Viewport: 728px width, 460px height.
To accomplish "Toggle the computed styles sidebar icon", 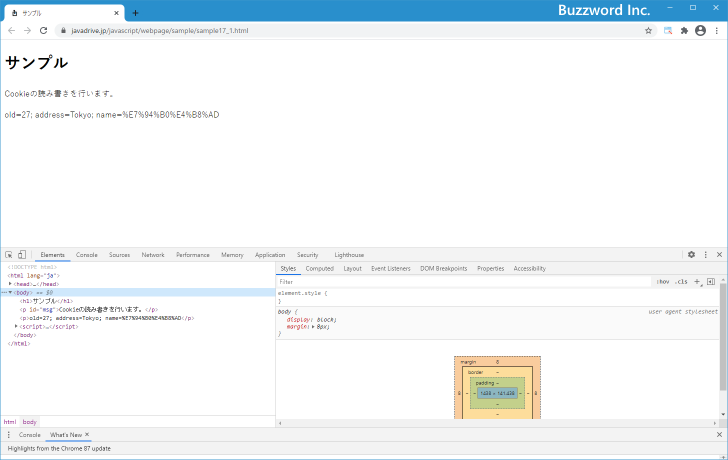I will click(x=711, y=282).
